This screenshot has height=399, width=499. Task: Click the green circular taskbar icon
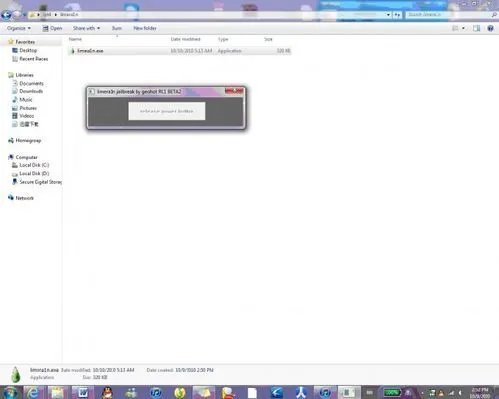180,392
